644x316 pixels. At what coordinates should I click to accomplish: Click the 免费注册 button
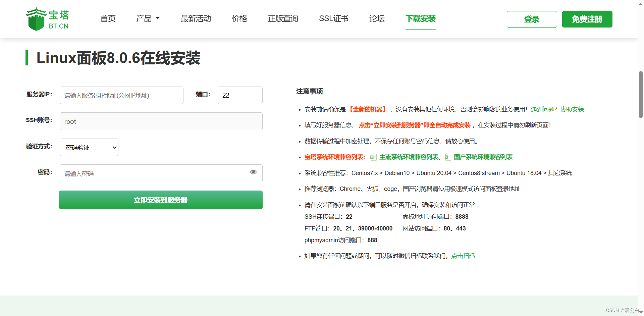[x=587, y=19]
